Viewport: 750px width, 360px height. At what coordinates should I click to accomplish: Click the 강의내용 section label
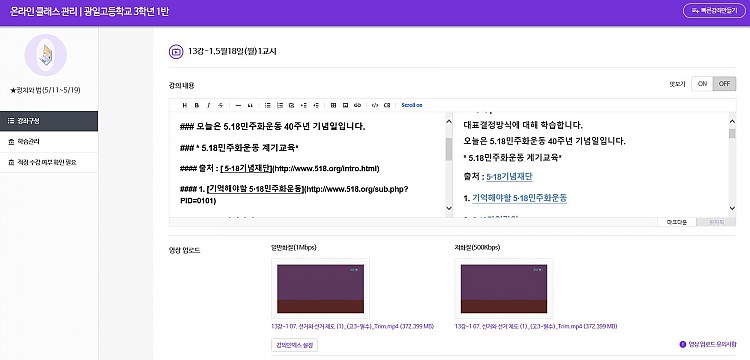[x=181, y=86]
